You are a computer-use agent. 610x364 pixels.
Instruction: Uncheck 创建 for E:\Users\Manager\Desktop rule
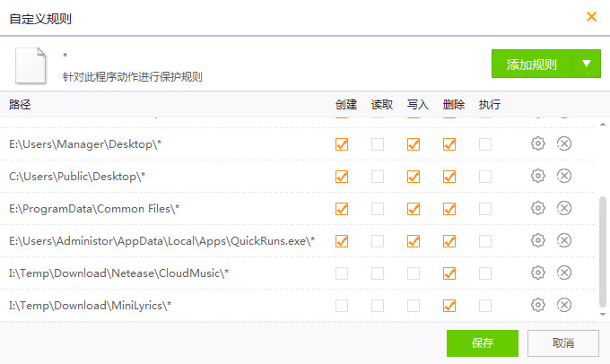point(342,144)
